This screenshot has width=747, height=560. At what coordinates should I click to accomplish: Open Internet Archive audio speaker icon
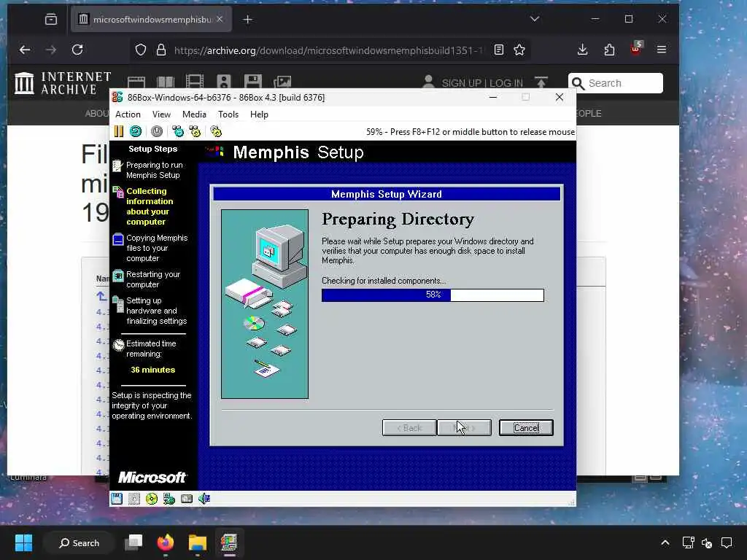coord(223,82)
